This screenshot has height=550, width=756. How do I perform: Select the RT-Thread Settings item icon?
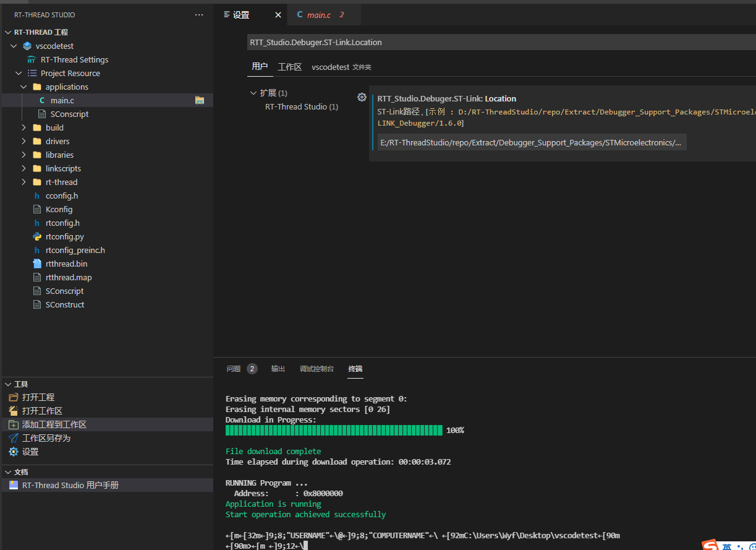coord(31,59)
